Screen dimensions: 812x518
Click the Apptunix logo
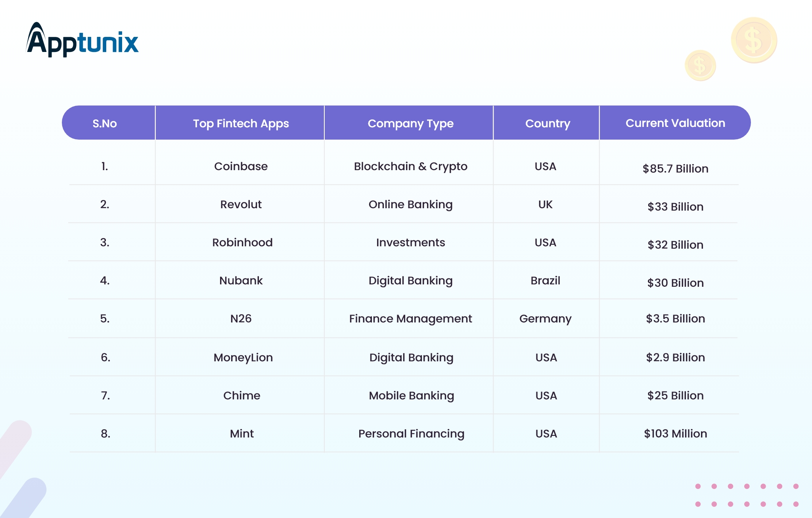pos(82,40)
